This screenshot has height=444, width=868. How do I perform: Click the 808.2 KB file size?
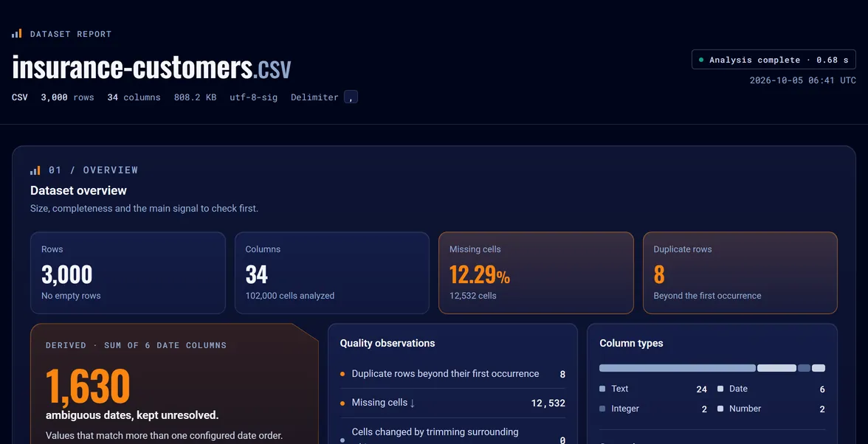(x=195, y=97)
